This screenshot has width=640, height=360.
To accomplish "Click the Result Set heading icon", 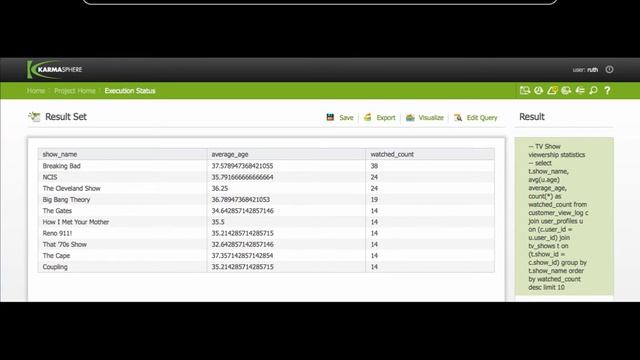I will pos(34,117).
